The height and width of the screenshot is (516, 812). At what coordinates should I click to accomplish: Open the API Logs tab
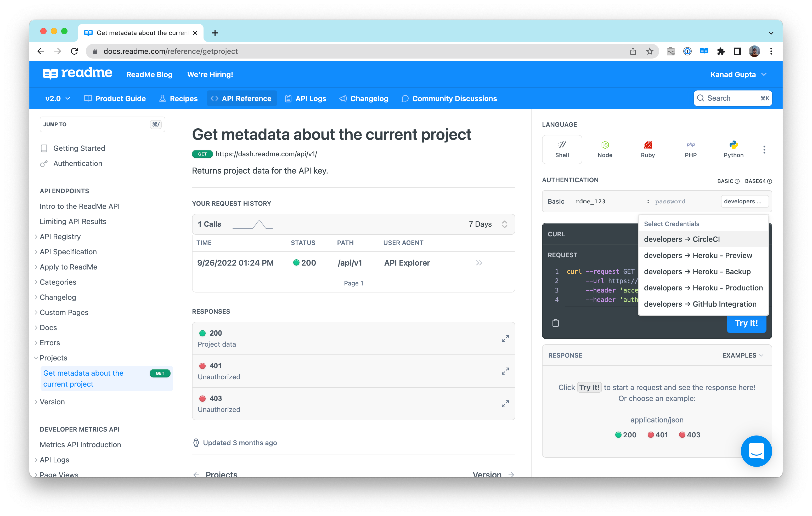[x=306, y=98]
